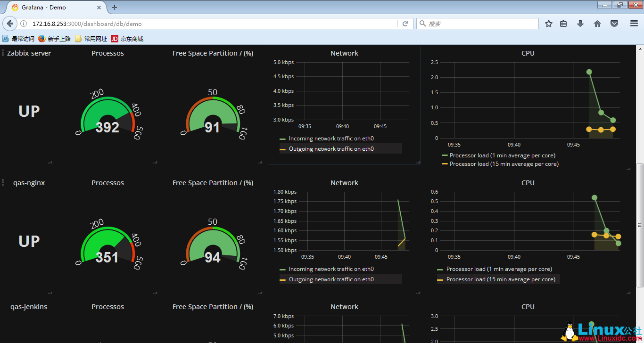Image resolution: width=644 pixels, height=343 pixels.
Task: Toggle Incoming network traffic series in qas-nginx legend
Action: click(x=331, y=269)
